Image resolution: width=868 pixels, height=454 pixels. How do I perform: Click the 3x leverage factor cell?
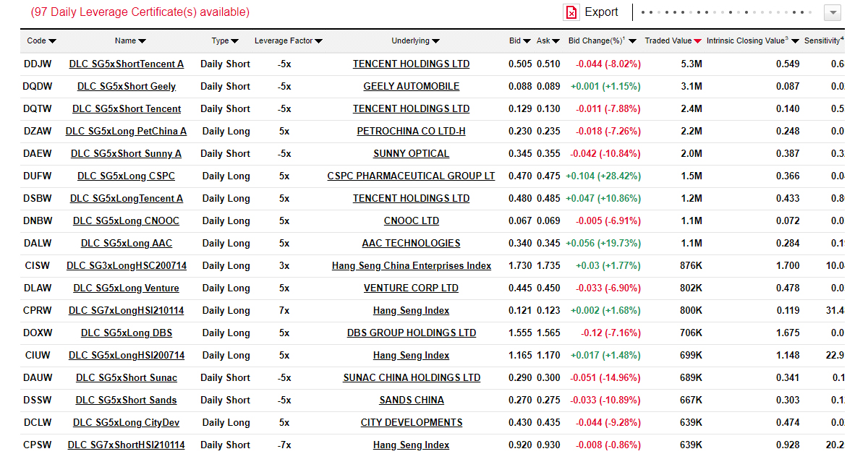coord(284,266)
